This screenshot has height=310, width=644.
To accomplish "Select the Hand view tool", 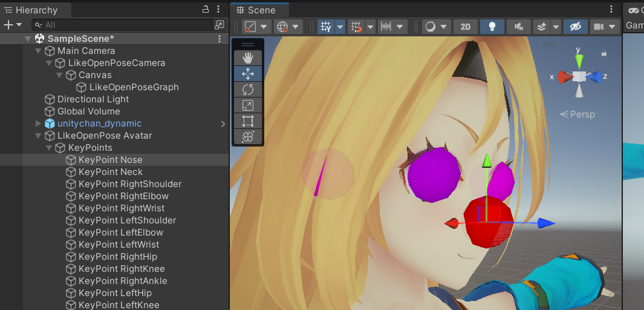I will [x=248, y=58].
